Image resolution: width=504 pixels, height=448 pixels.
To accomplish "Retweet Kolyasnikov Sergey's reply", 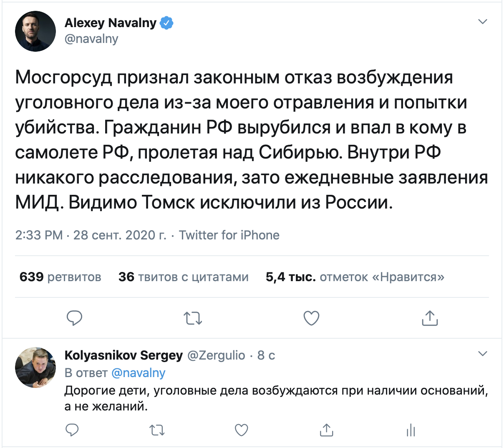I will click(157, 430).
